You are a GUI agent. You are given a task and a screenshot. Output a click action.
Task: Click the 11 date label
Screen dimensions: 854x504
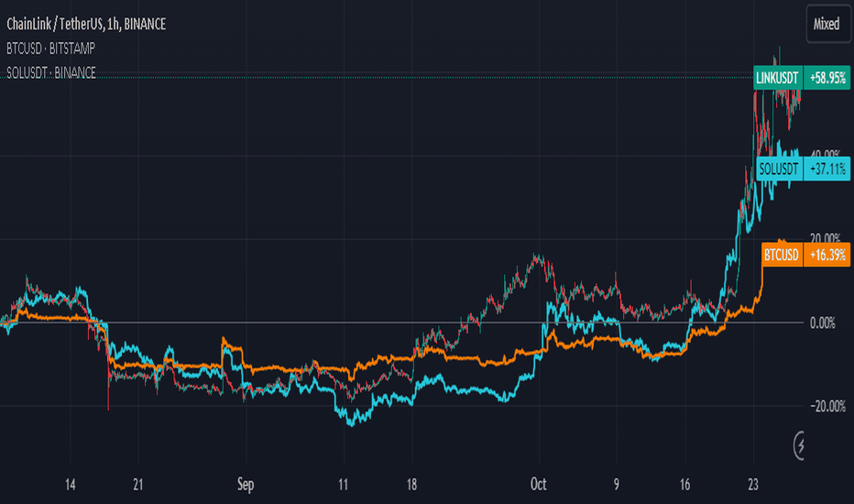tap(343, 485)
